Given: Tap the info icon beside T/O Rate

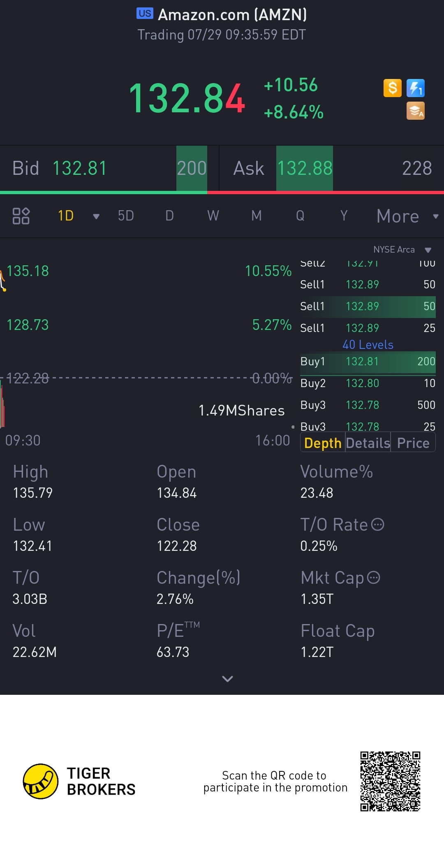Looking at the screenshot, I should click(x=377, y=525).
